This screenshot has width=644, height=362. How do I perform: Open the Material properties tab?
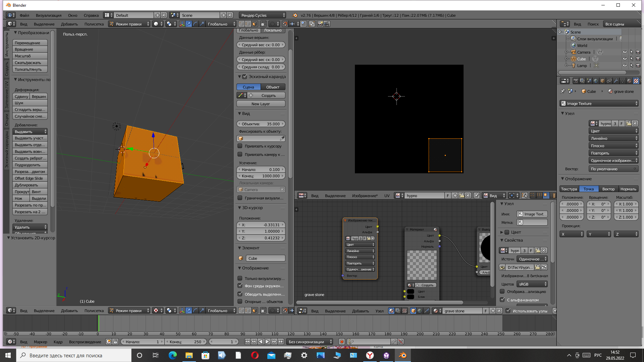pyautogui.click(x=629, y=81)
